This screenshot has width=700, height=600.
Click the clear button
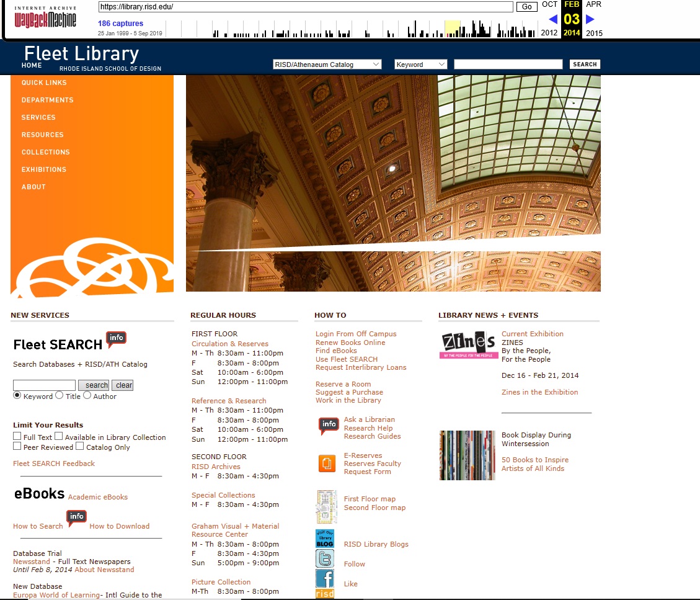pos(122,385)
